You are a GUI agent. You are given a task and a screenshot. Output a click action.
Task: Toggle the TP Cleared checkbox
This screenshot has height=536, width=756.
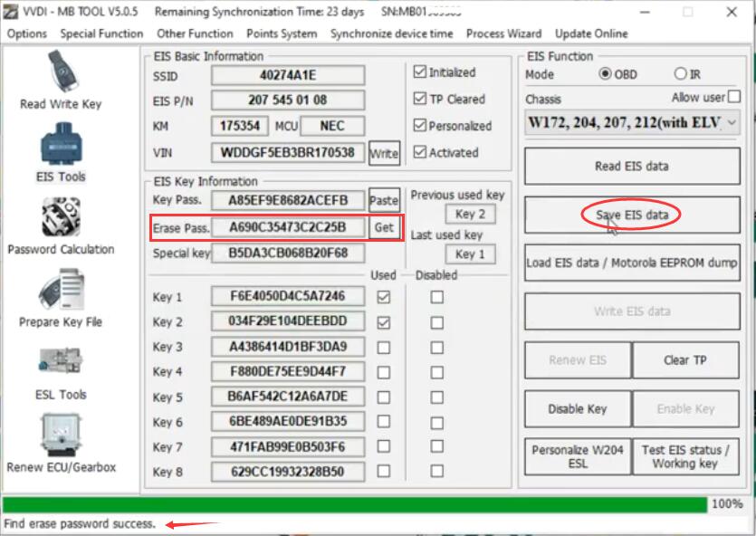420,99
